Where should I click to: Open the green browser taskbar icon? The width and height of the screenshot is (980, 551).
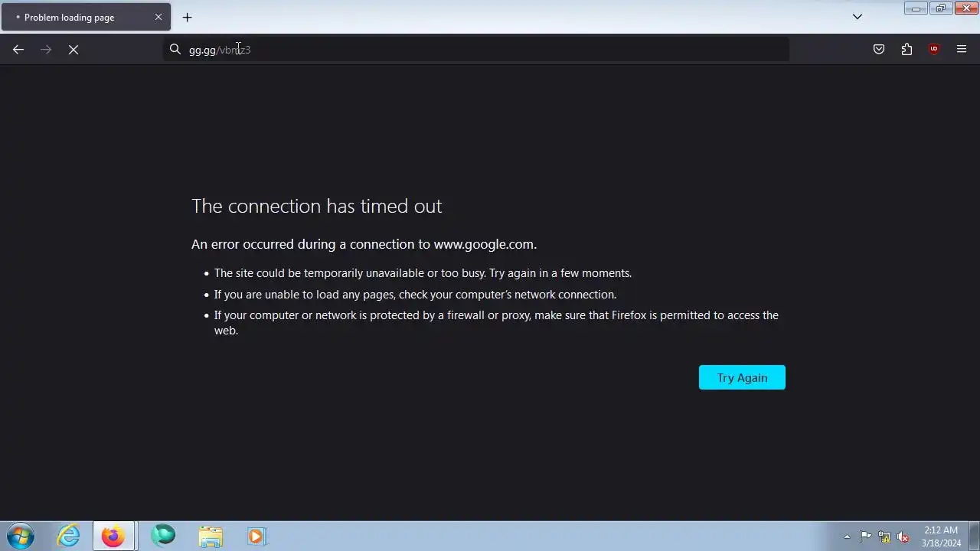(162, 536)
